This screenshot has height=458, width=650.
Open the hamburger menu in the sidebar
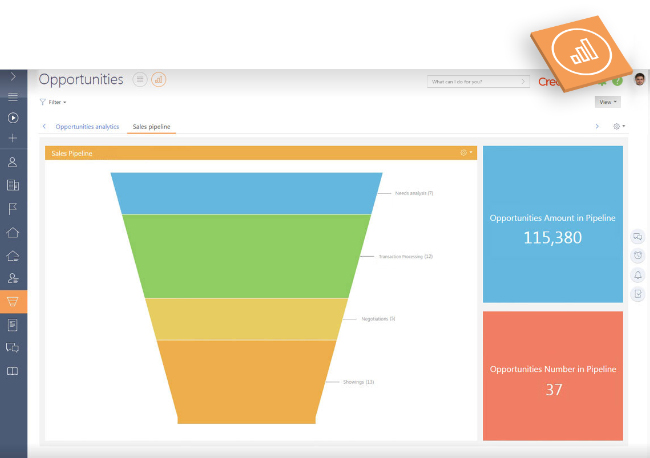click(13, 97)
